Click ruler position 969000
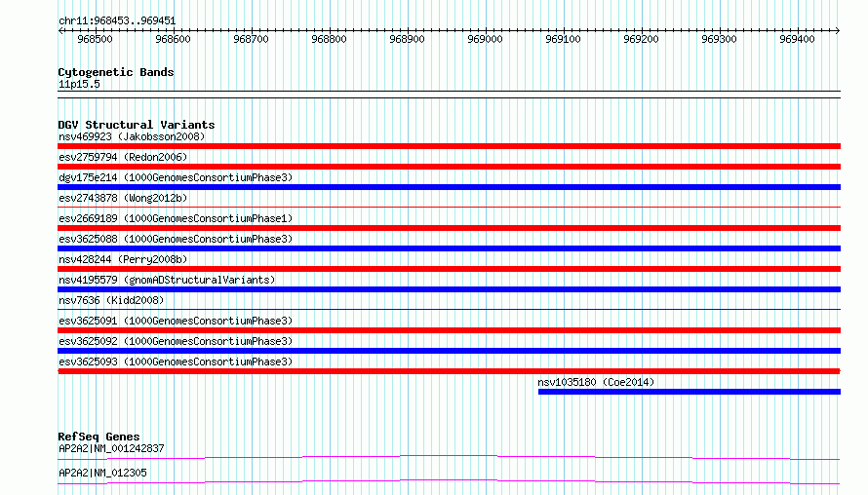This screenshot has height=495, width=868. [x=485, y=39]
